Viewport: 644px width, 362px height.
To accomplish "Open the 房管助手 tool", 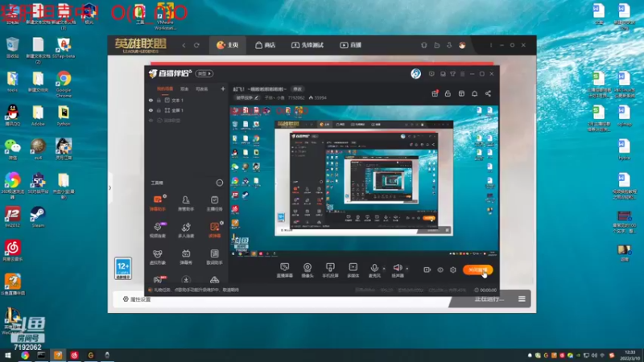I will click(186, 203).
